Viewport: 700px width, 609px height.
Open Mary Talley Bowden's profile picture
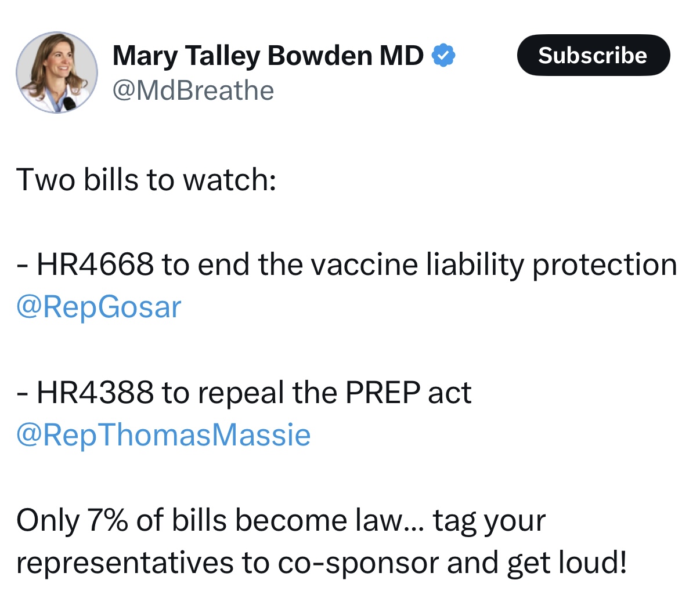pos(57,72)
